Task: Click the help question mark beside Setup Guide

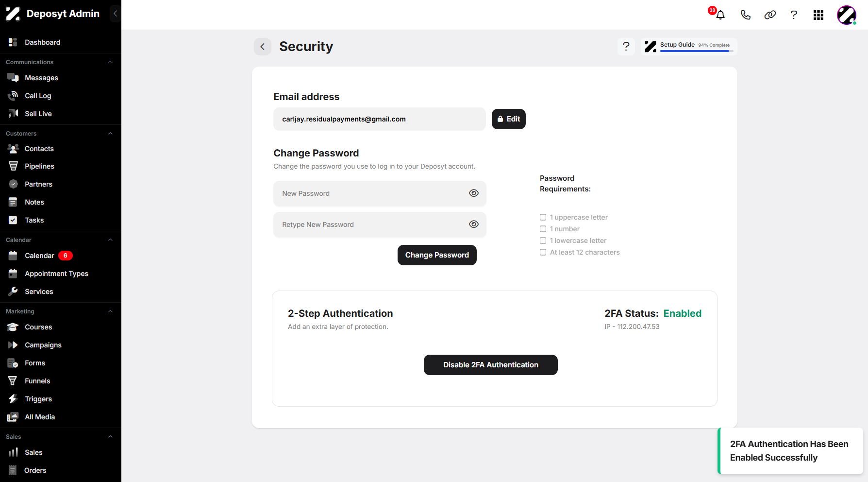Action: (x=626, y=46)
